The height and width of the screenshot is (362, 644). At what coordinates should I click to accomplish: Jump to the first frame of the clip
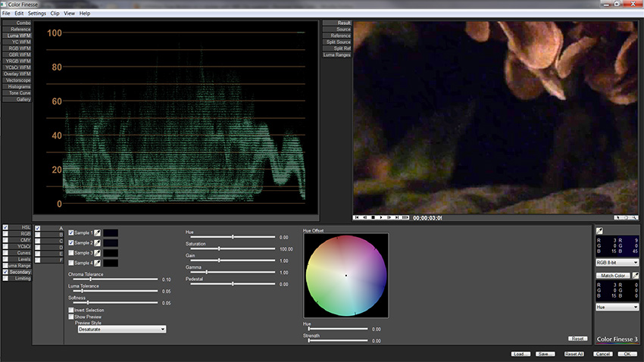pos(356,217)
